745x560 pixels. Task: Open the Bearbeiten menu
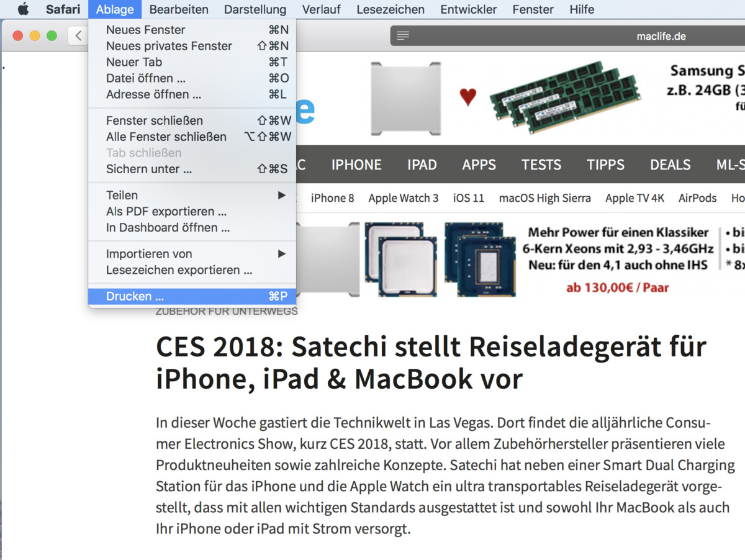coord(179,9)
